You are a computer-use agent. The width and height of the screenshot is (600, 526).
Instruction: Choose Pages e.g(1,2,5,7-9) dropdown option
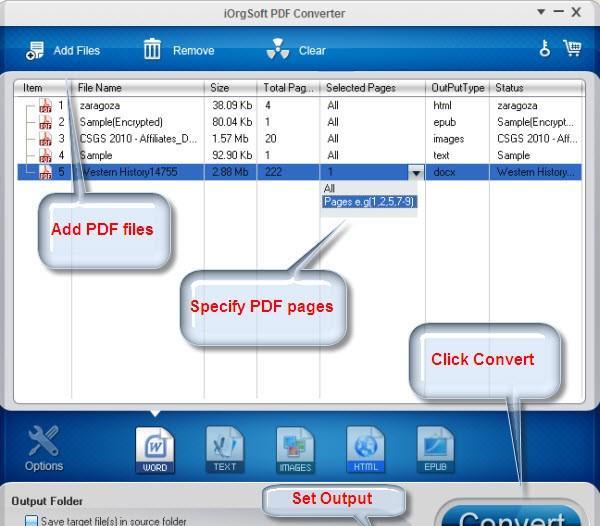(369, 202)
